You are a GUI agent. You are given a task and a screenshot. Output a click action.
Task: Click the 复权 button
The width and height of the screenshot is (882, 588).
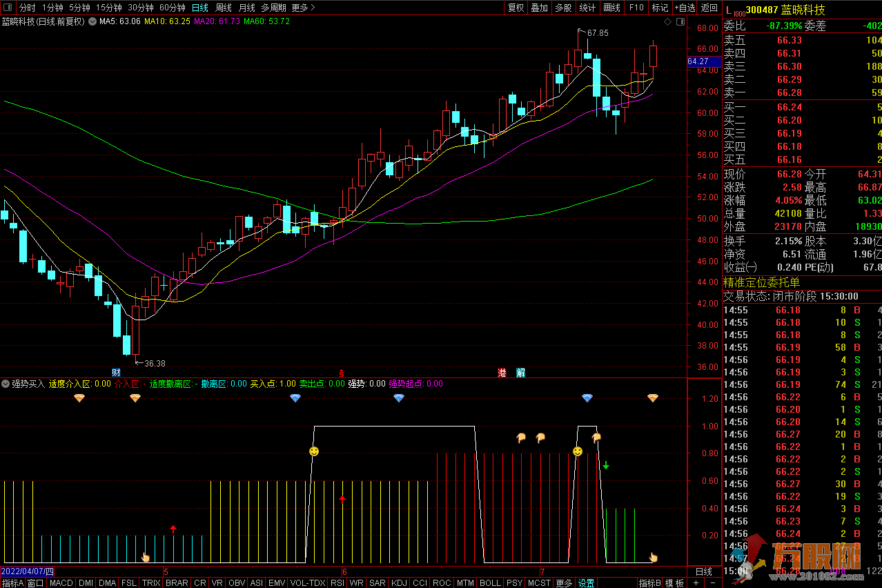pos(516,8)
